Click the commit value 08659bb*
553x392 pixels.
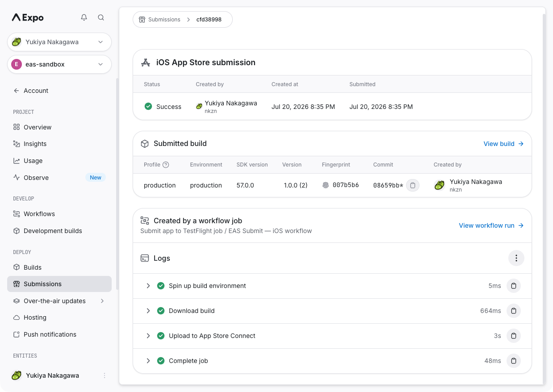(388, 185)
